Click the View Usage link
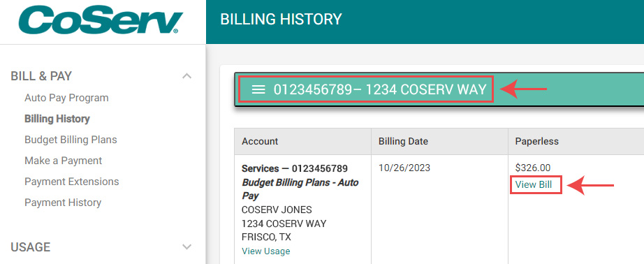 [265, 251]
